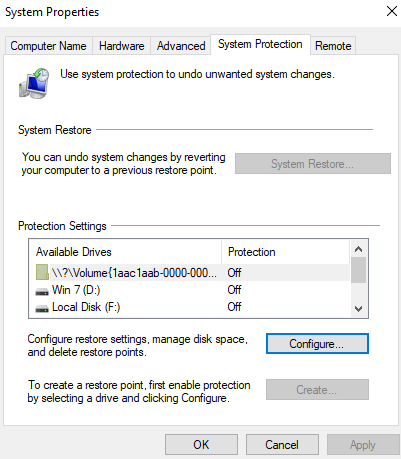This screenshot has width=401, height=459.
Task: Close the System Properties window
Action: [x=392, y=11]
